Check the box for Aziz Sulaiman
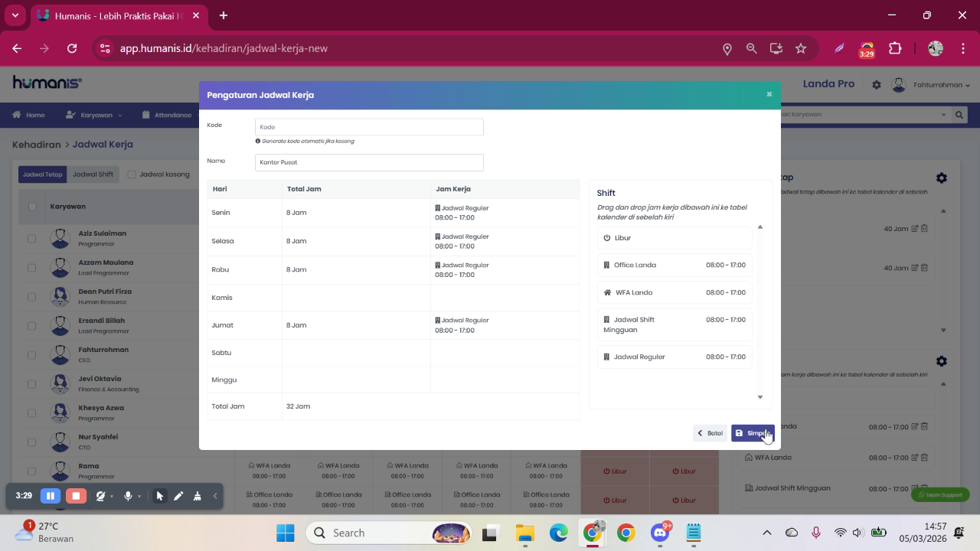 point(32,239)
